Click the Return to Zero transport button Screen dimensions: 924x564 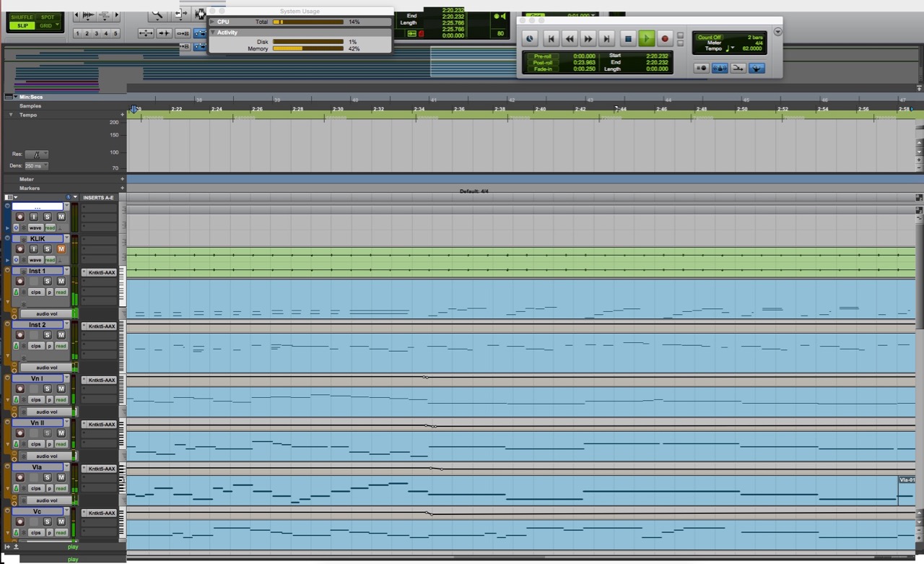coord(551,39)
